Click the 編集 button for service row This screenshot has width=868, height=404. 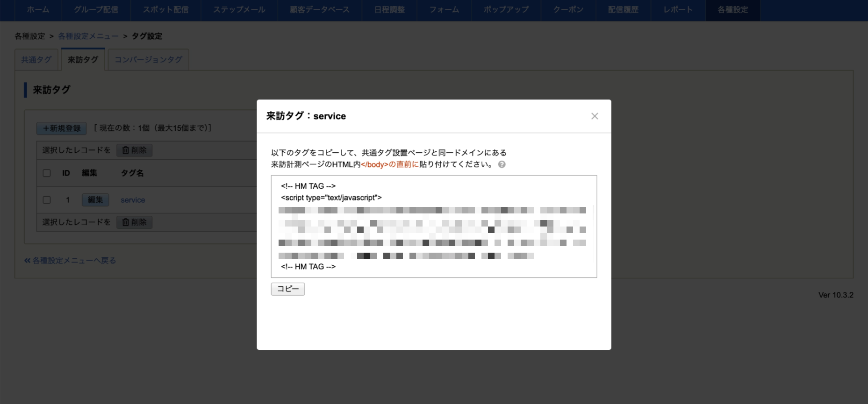95,200
